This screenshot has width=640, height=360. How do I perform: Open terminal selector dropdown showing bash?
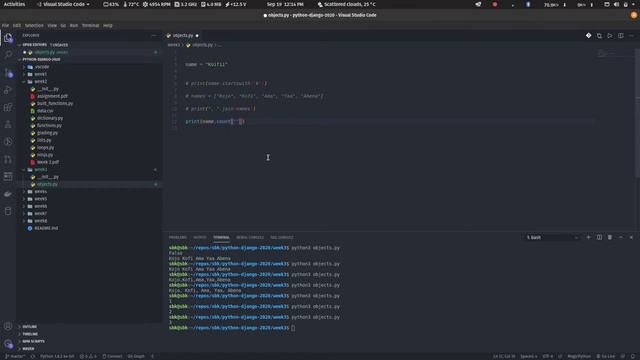[x=552, y=237]
